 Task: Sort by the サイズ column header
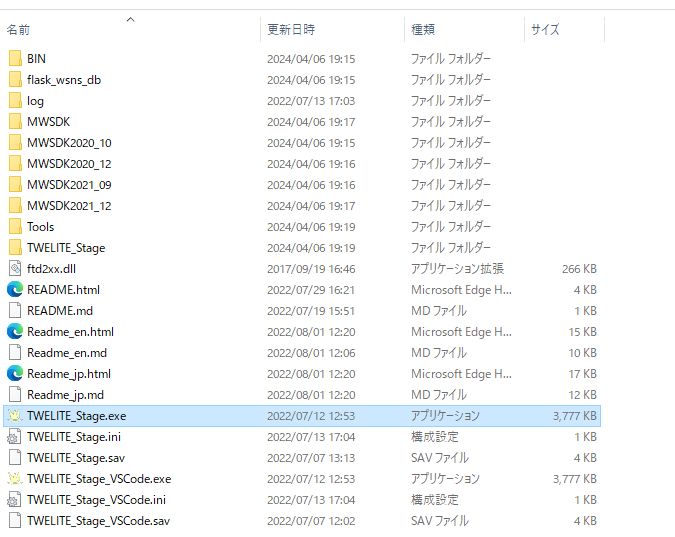click(x=545, y=30)
